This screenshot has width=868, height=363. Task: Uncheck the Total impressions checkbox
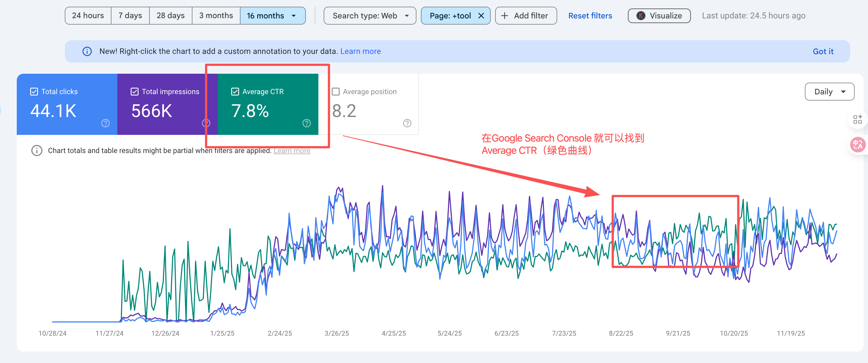click(x=134, y=92)
